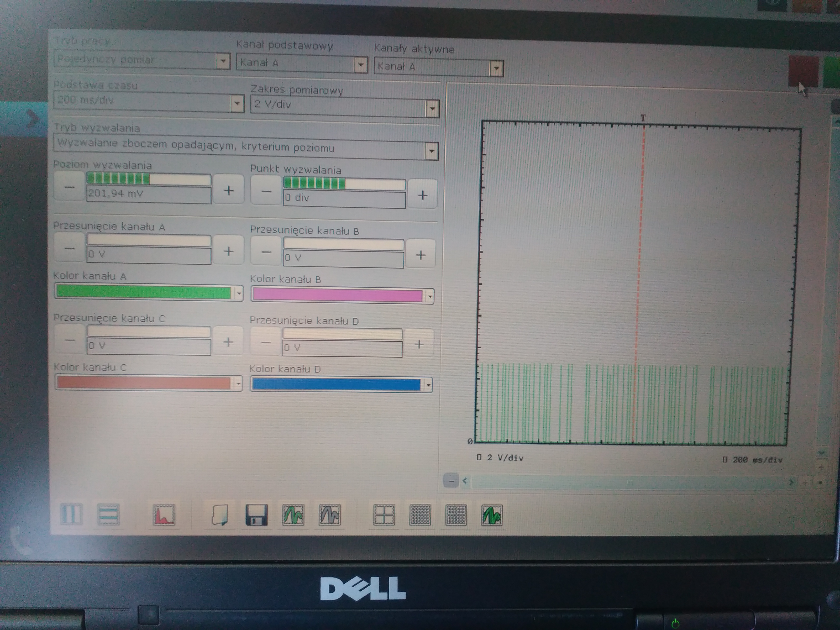
Task: Save waveform with floppy disk icon
Action: (257, 515)
